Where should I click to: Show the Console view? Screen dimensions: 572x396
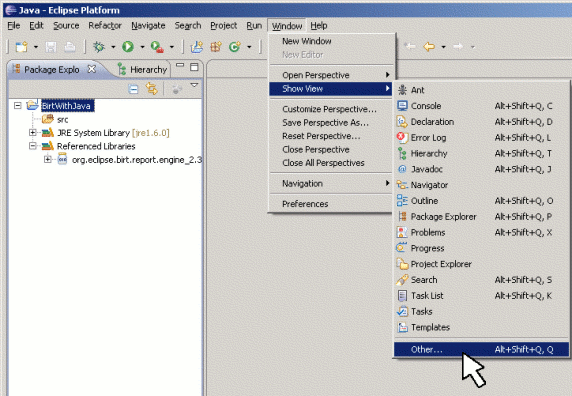coord(481,106)
